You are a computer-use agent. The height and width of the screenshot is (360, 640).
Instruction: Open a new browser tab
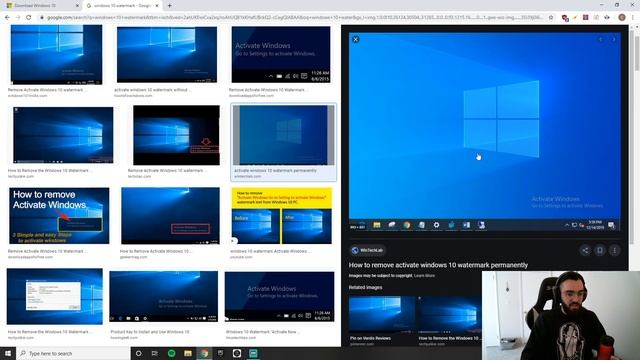coord(169,6)
